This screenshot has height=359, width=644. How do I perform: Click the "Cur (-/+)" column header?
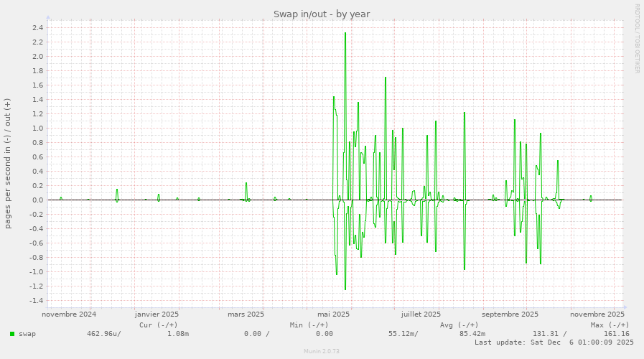pos(158,325)
